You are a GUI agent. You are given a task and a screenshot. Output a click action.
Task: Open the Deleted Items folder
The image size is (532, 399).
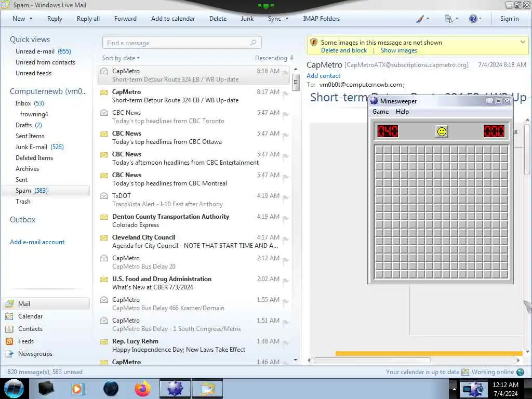pyautogui.click(x=34, y=158)
